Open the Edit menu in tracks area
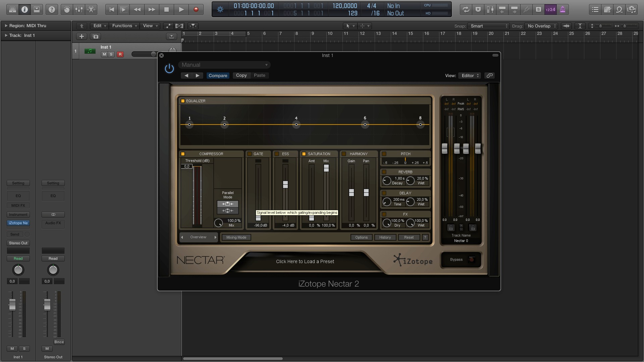644x362 pixels. point(99,26)
